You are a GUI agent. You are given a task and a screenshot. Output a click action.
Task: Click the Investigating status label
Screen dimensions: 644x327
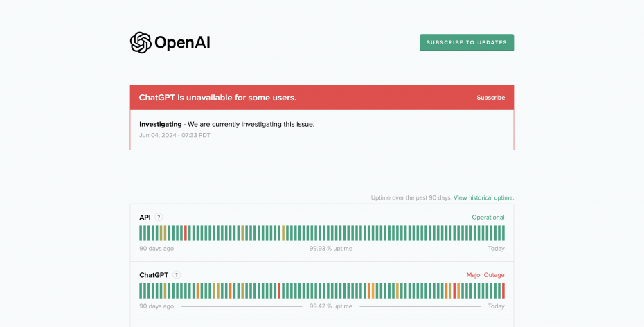[x=160, y=124]
